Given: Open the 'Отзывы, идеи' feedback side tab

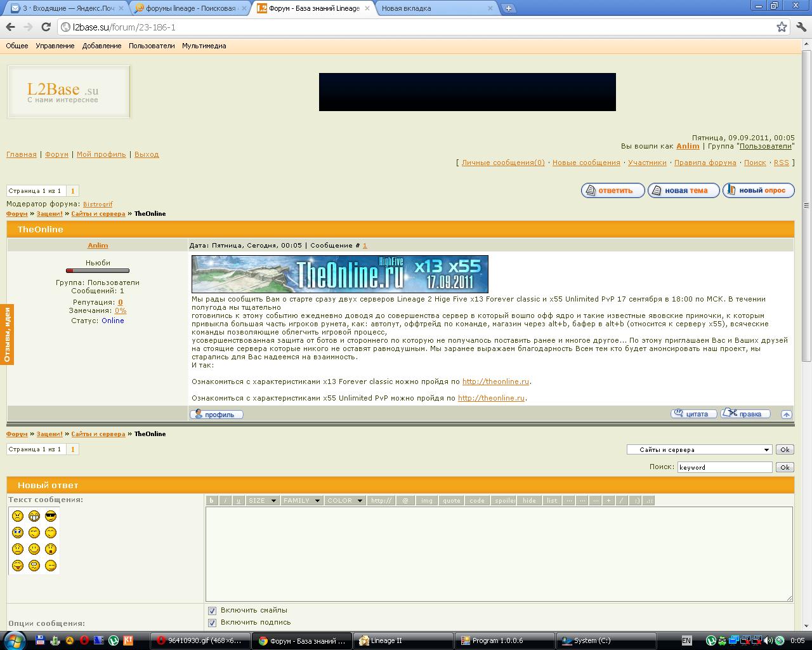Looking at the screenshot, I should point(7,335).
